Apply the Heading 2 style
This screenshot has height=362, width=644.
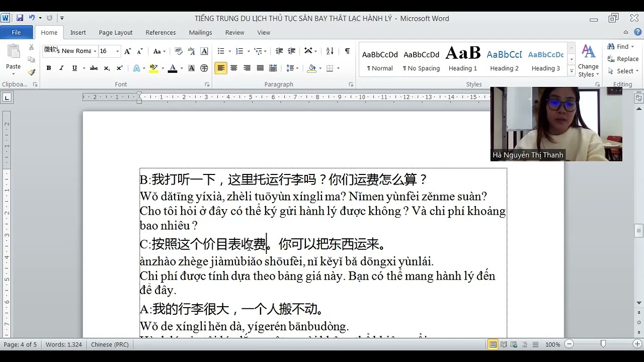pyautogui.click(x=504, y=60)
